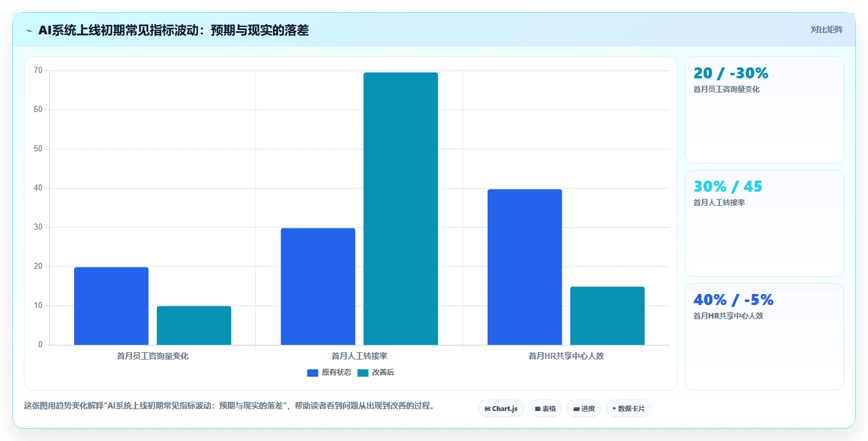The width and height of the screenshot is (868, 441).
Task: Click the 对比矩阵 label in header
Action: [x=826, y=29]
